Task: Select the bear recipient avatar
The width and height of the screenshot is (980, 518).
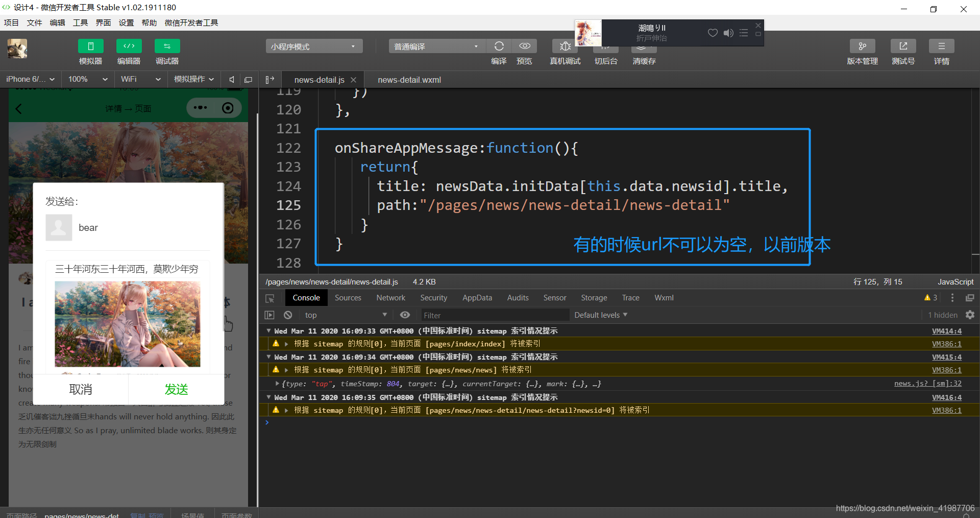Action: 59,227
